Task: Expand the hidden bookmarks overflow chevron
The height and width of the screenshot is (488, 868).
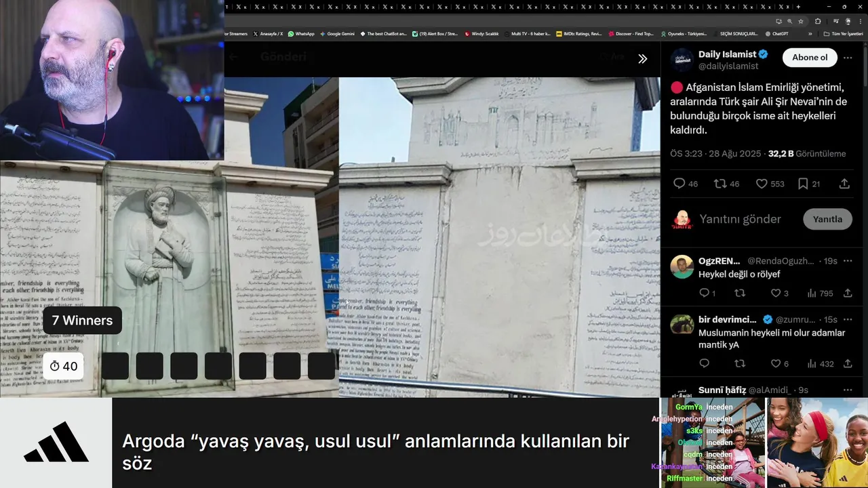Action: pyautogui.click(x=810, y=33)
